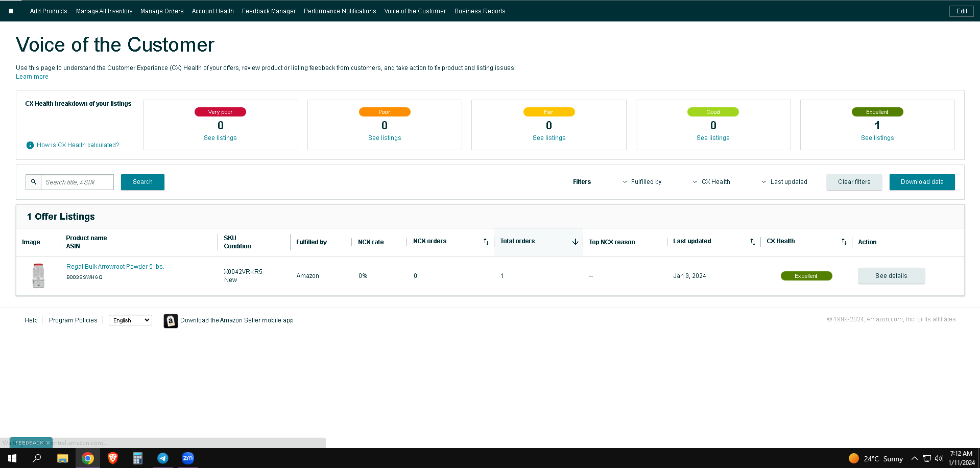Sort listings by NCX orders
This screenshot has height=468, width=980.
(x=486, y=242)
